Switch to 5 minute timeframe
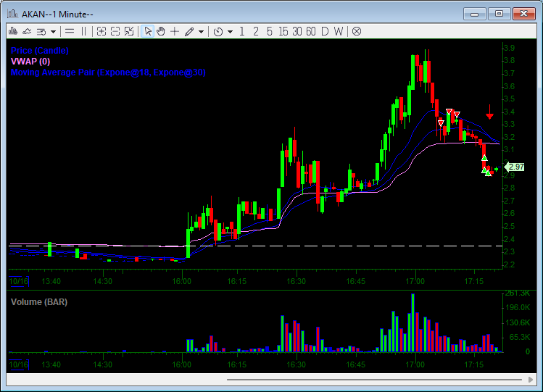Image resolution: width=543 pixels, height=392 pixels. [x=270, y=31]
